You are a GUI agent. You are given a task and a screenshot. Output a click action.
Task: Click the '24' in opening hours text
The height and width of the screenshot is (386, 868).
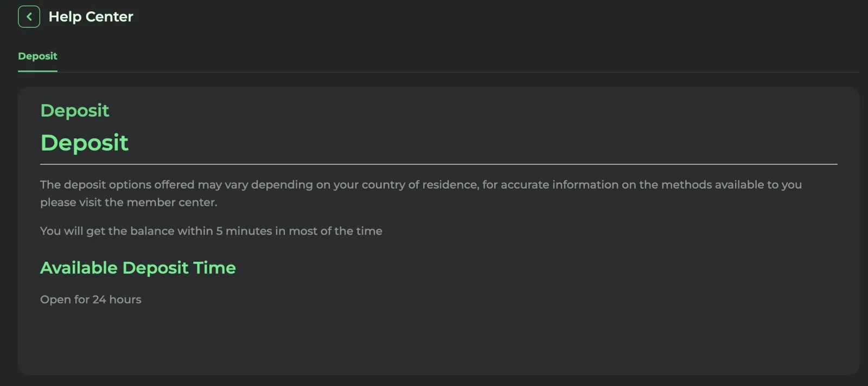pos(99,299)
